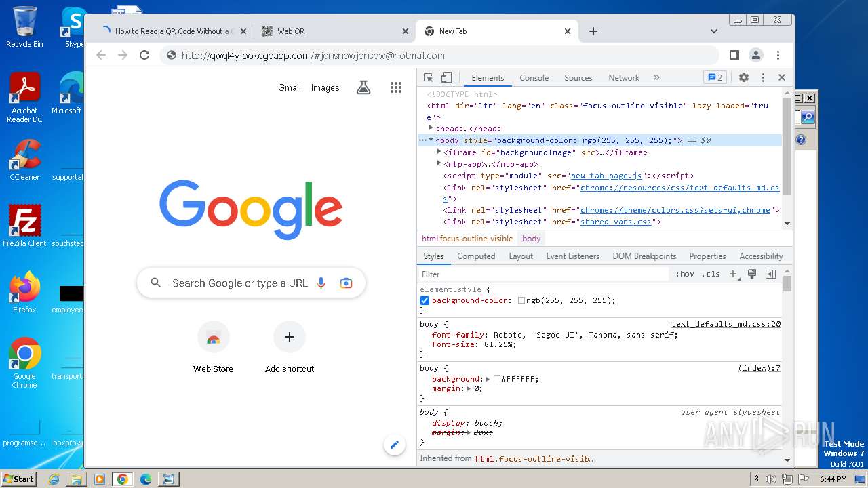868x488 pixels.
Task: Open tab search dropdown arrow
Action: point(714,31)
